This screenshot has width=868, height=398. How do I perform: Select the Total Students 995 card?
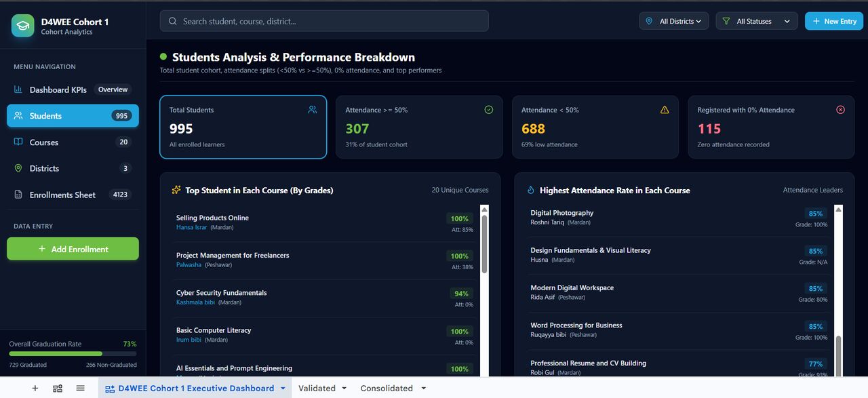coord(243,127)
